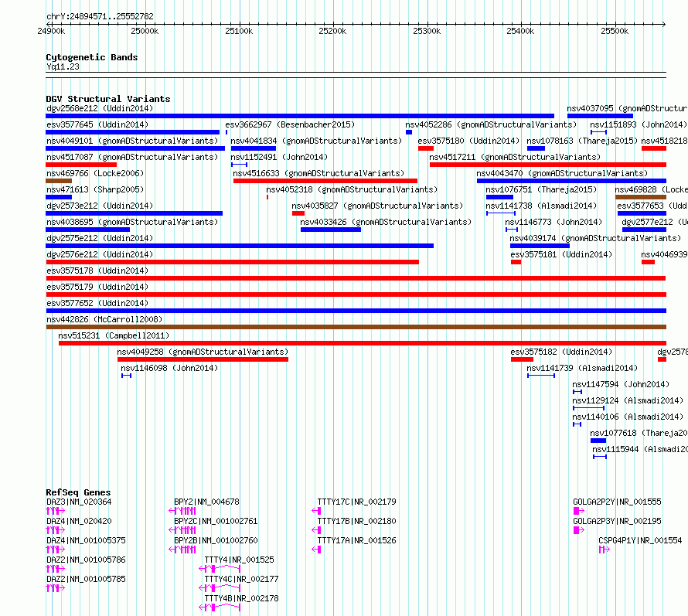Click the CSPG4P1Y NR_001554 gene glyph
The height and width of the screenshot is (616, 688).
(605, 550)
